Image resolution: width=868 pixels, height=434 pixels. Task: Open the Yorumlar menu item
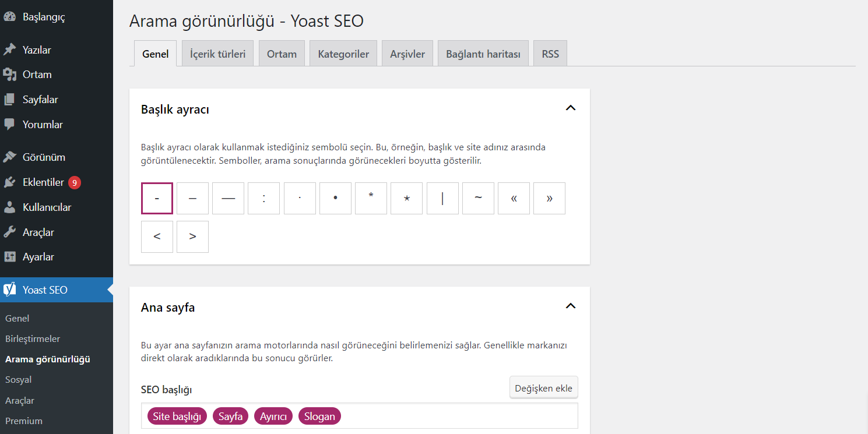tap(57, 125)
